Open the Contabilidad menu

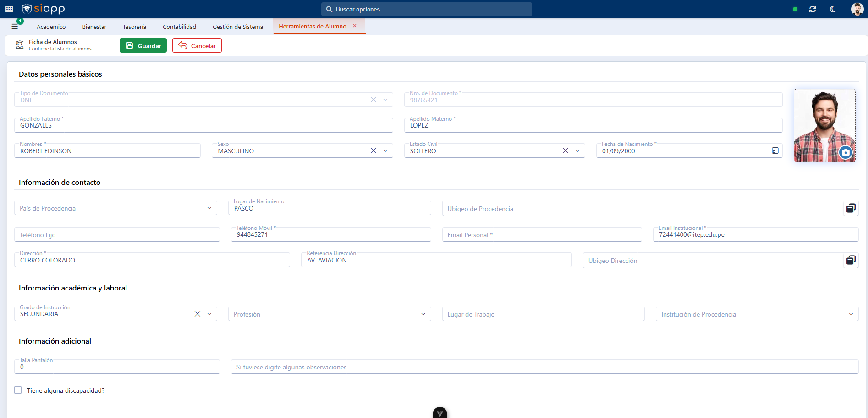pyautogui.click(x=179, y=27)
